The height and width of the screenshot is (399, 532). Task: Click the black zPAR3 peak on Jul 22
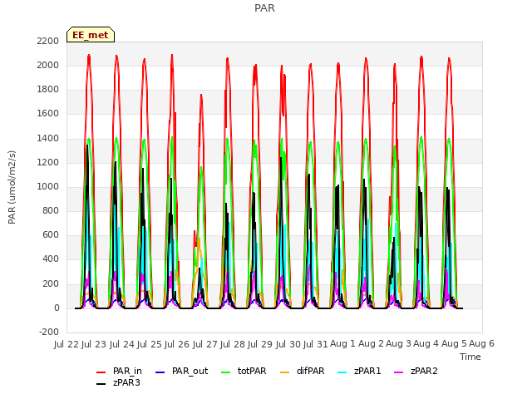(87, 146)
